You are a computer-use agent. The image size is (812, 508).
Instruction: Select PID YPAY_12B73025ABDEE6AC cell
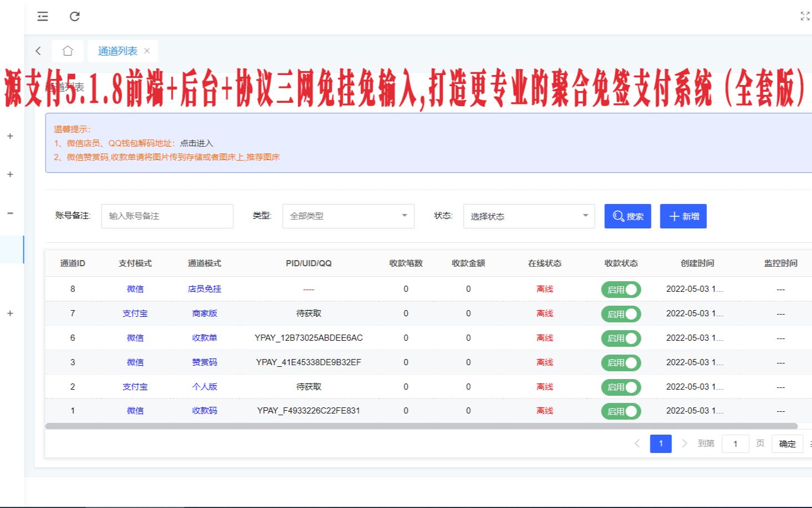coord(309,338)
